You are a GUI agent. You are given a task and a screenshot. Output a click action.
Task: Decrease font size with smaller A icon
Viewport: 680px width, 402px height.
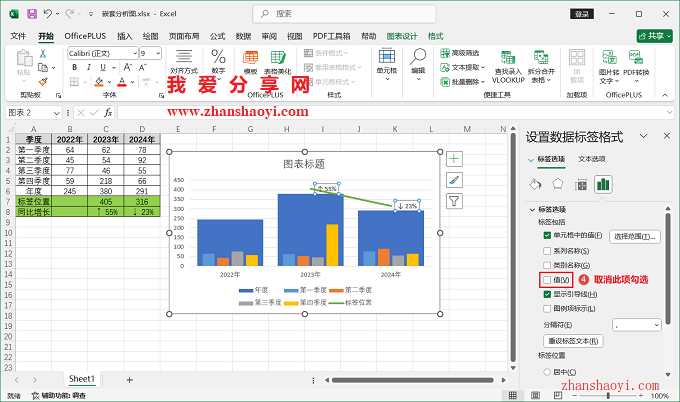142,67
